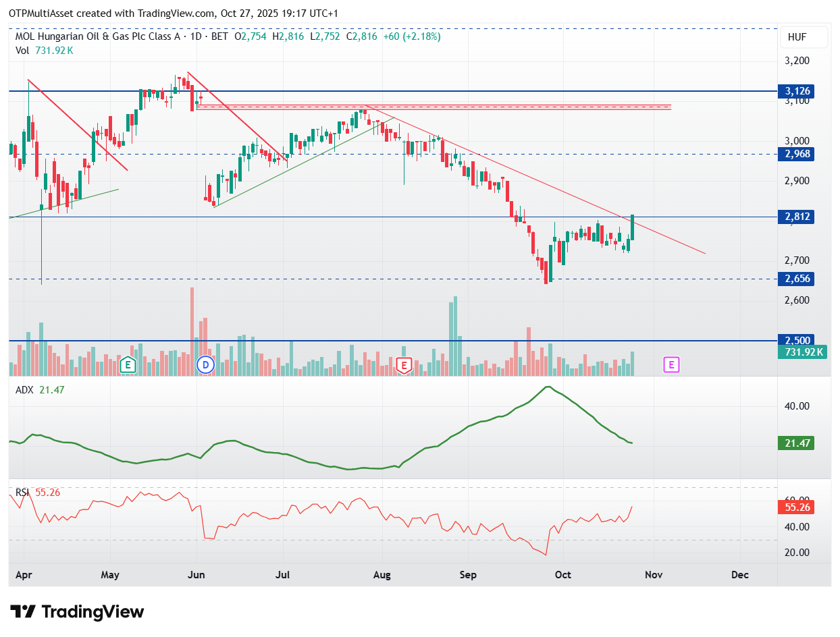840x637 pixels.
Task: Click the May label on time axis
Action: [110, 575]
